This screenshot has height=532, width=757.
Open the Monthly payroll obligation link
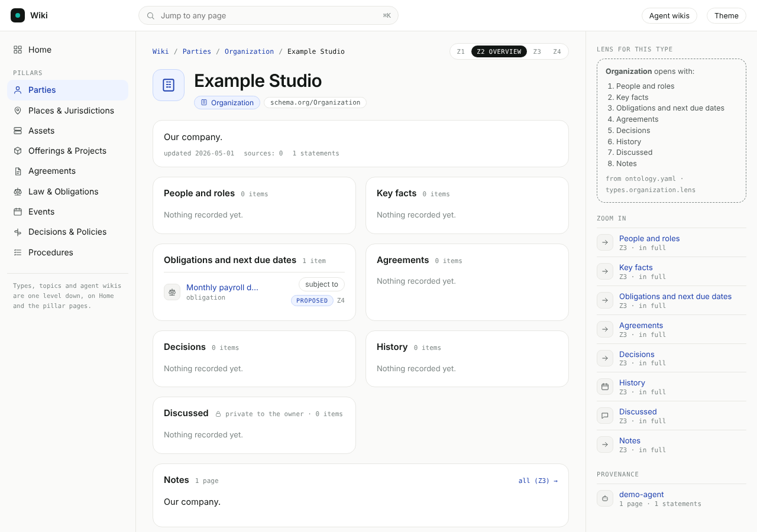[222, 287]
